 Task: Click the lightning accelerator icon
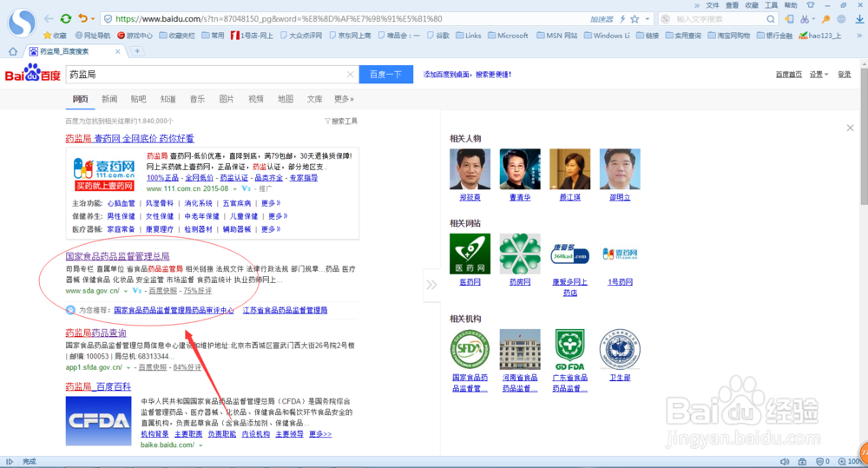pos(622,19)
